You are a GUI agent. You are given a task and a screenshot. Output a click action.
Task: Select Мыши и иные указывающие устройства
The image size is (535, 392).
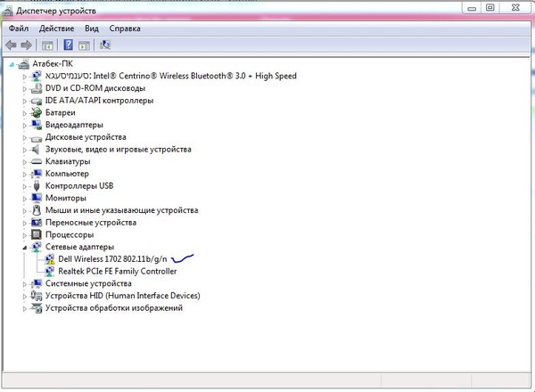coord(122,210)
